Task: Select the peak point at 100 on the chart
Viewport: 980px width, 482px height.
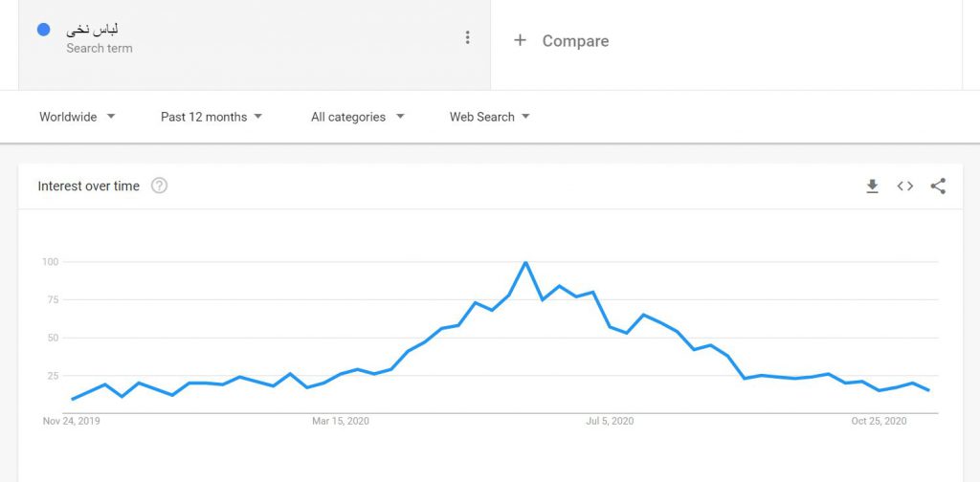Action: (525, 262)
